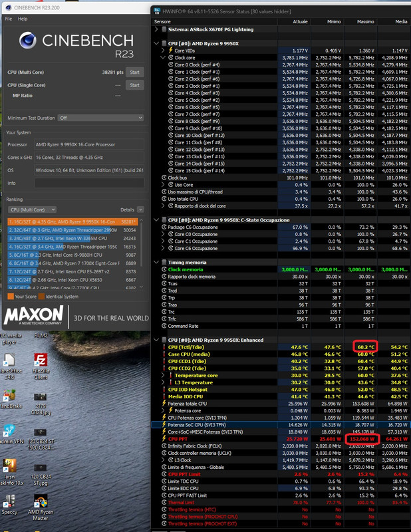Viewport: 411px width, 532px height.
Task: Open the 219 CB24.jpg desktop file
Action: tap(41, 404)
